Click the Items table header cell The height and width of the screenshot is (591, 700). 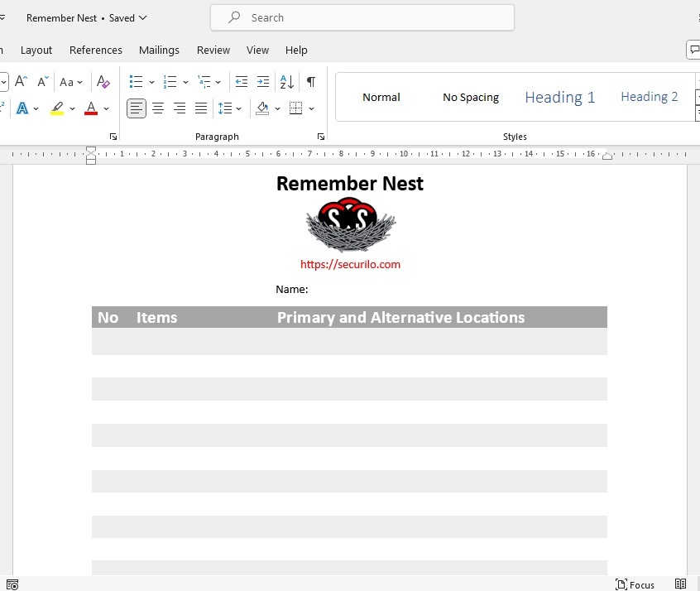(156, 318)
